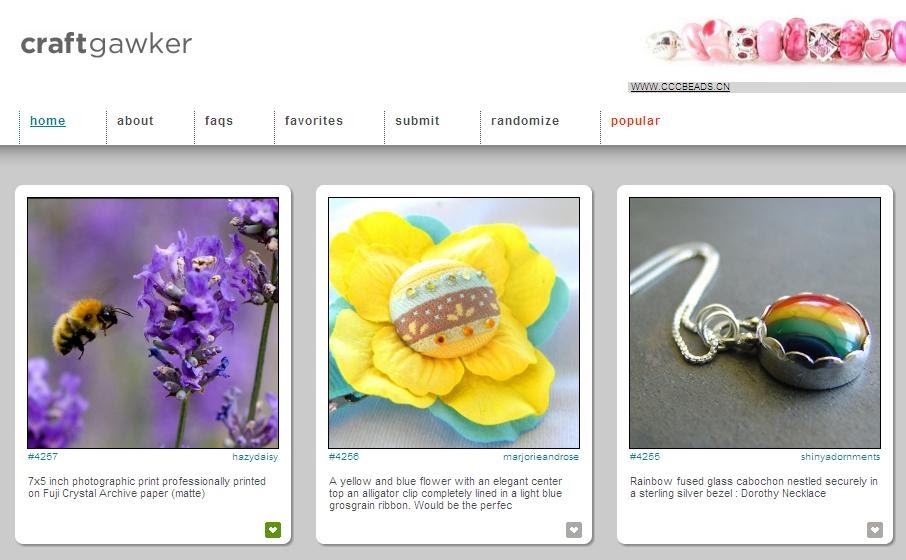The width and height of the screenshot is (906, 560).
Task: Open the craftgawker logo homepage
Action: tap(106, 44)
